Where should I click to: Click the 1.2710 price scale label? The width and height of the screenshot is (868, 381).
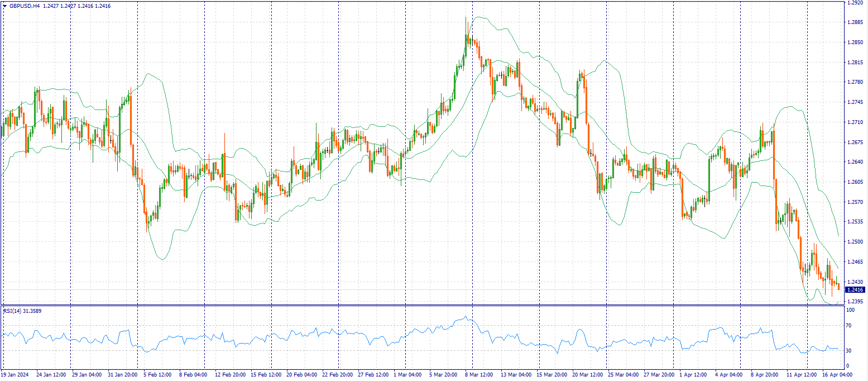point(855,122)
